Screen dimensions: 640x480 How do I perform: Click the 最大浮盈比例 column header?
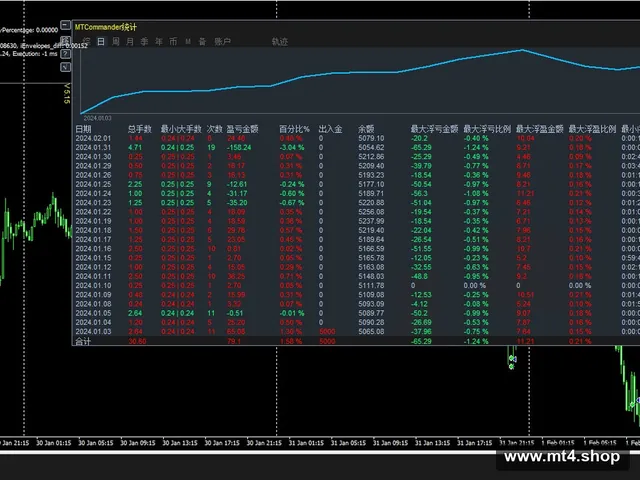tap(592, 129)
